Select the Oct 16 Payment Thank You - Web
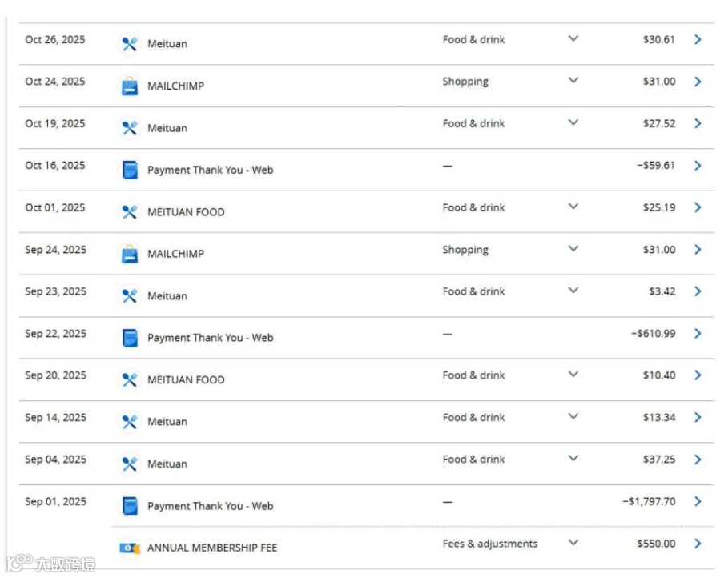Viewport: 728px width, 578px height. [x=211, y=170]
